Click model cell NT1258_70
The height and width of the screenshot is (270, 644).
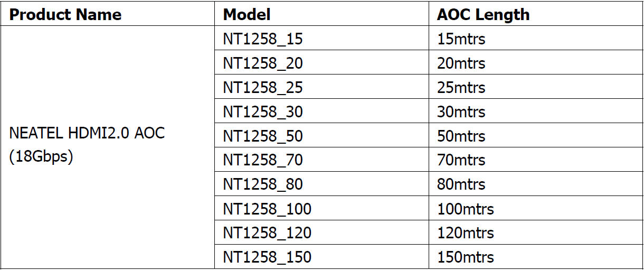click(263, 160)
